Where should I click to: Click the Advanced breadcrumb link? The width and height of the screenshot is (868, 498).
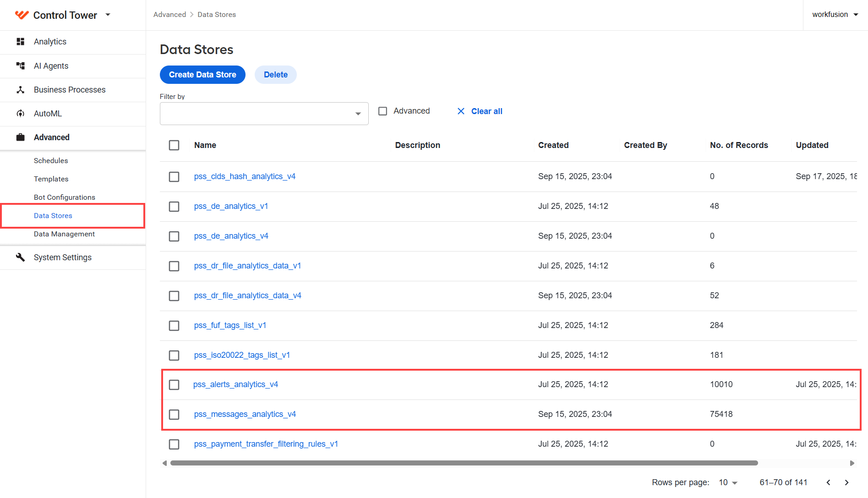(x=170, y=15)
